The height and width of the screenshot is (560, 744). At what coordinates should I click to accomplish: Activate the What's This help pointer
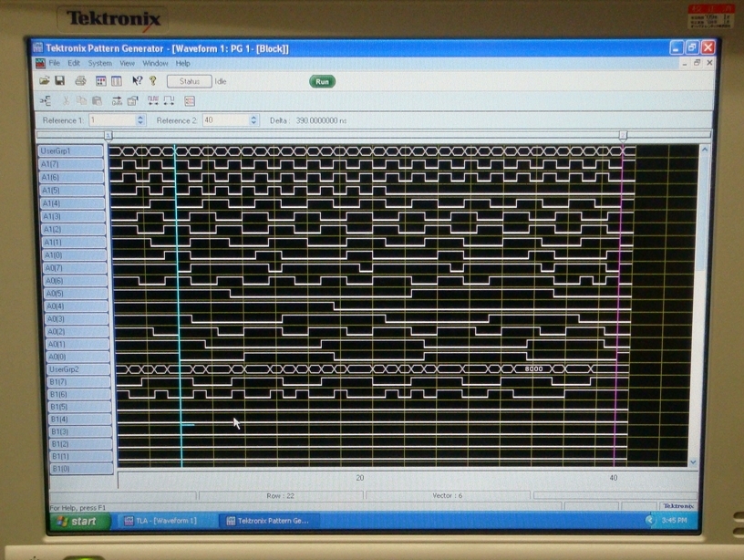[137, 81]
